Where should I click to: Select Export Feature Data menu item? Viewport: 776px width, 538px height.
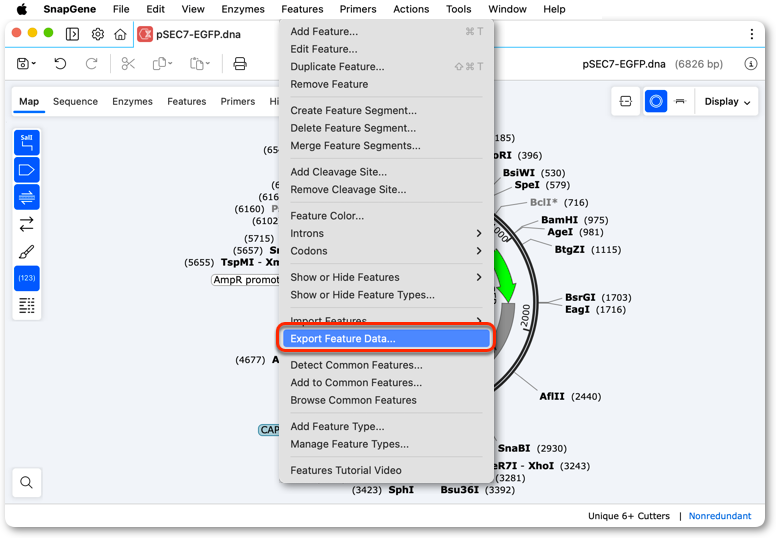pos(386,339)
